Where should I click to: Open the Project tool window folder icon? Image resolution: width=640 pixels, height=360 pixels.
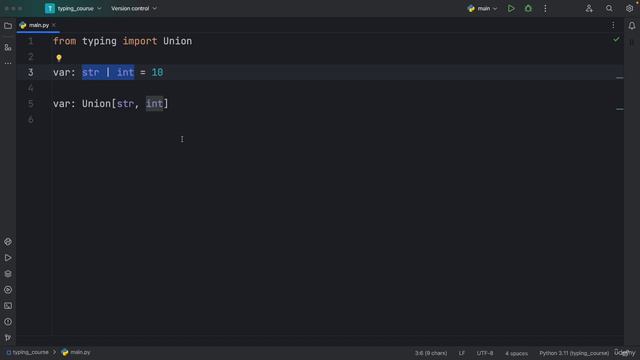coord(8,26)
